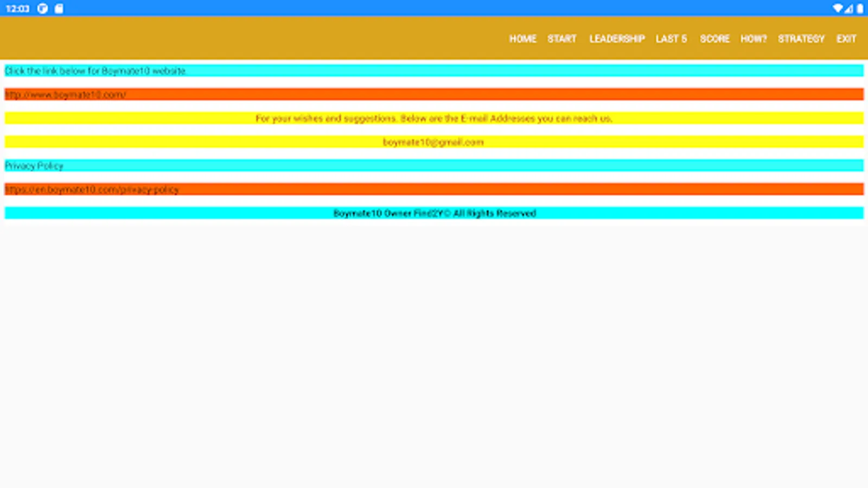Click the 'For your wishes and suggestions' text
This screenshot has height=488, width=868.
pyautogui.click(x=434, y=118)
